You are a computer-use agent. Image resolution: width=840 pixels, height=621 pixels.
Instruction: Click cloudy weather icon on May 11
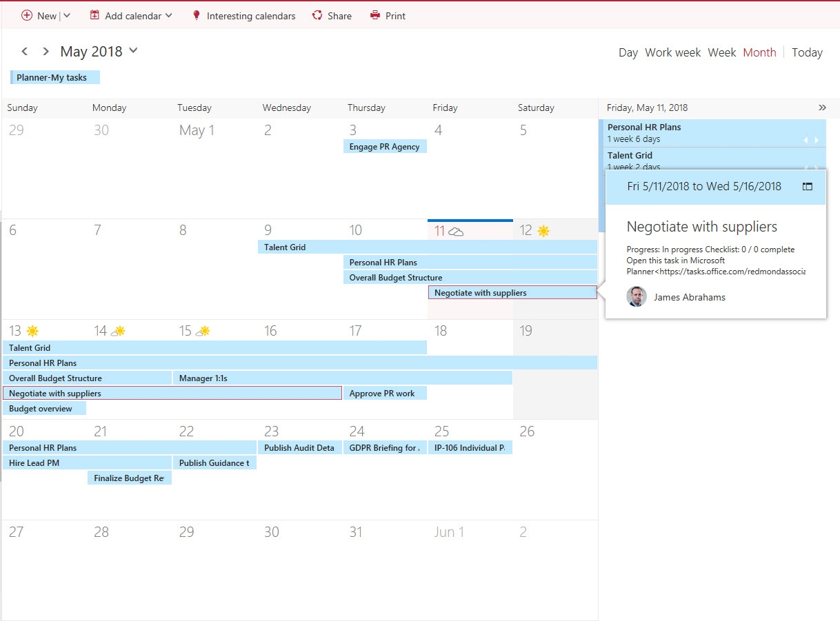(x=456, y=232)
